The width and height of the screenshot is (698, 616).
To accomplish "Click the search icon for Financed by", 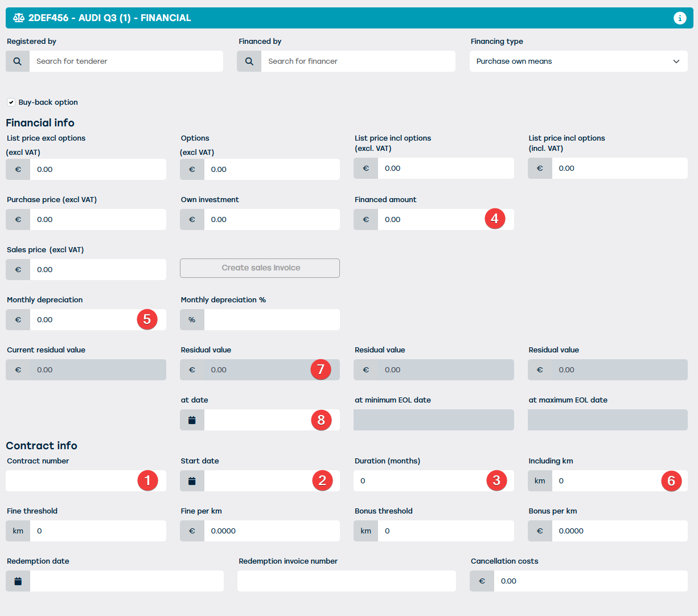I will [x=249, y=61].
